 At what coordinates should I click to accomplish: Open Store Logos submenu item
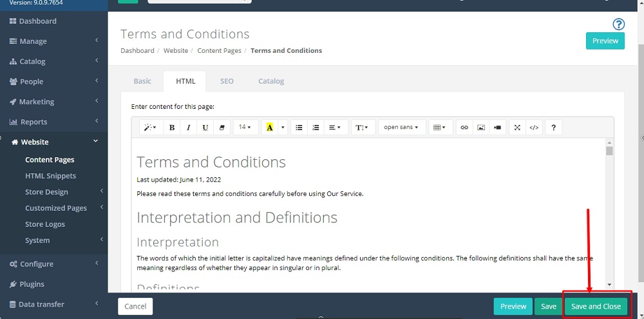pyautogui.click(x=45, y=224)
